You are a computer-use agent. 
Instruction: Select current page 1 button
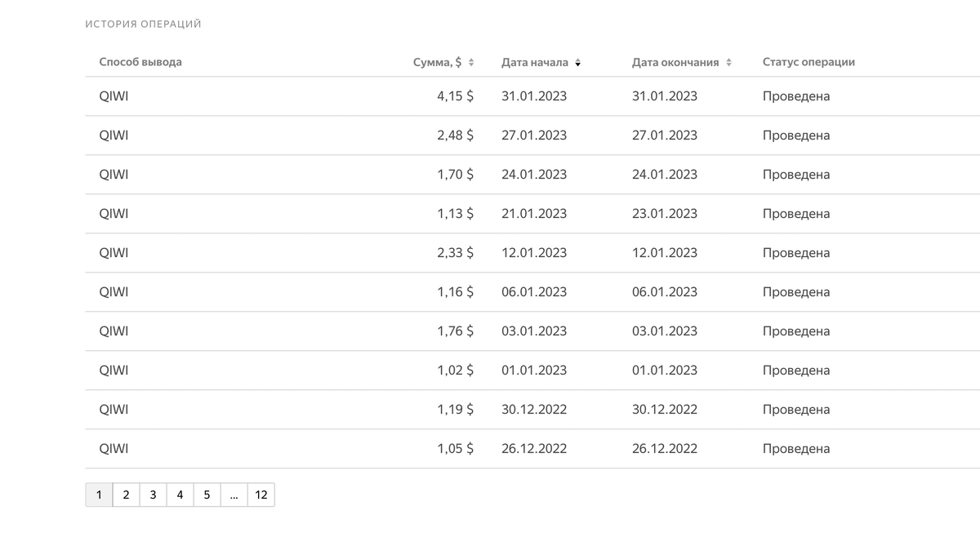[99, 495]
